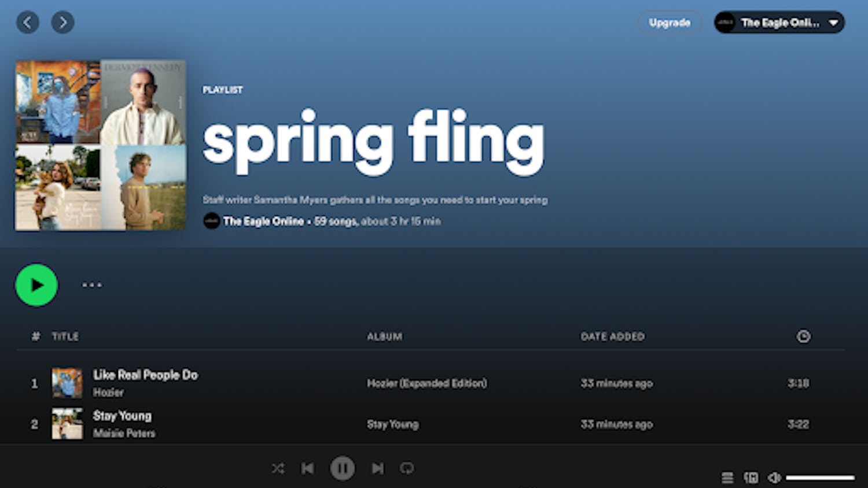The height and width of the screenshot is (488, 868).
Task: Click the Upgrade button
Action: pos(670,23)
